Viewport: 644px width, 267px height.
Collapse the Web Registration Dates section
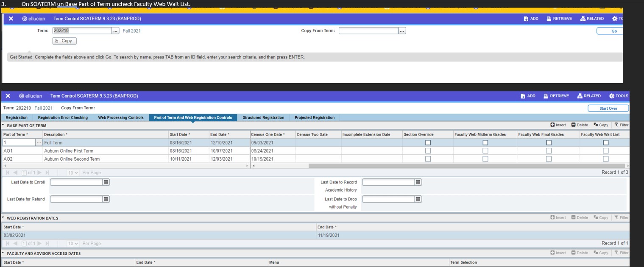pyautogui.click(x=4, y=218)
